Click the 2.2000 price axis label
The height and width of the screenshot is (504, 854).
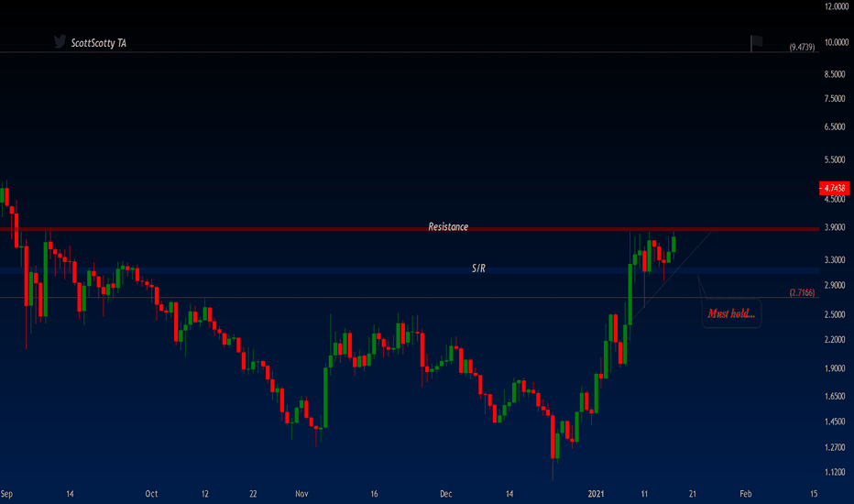pos(835,339)
